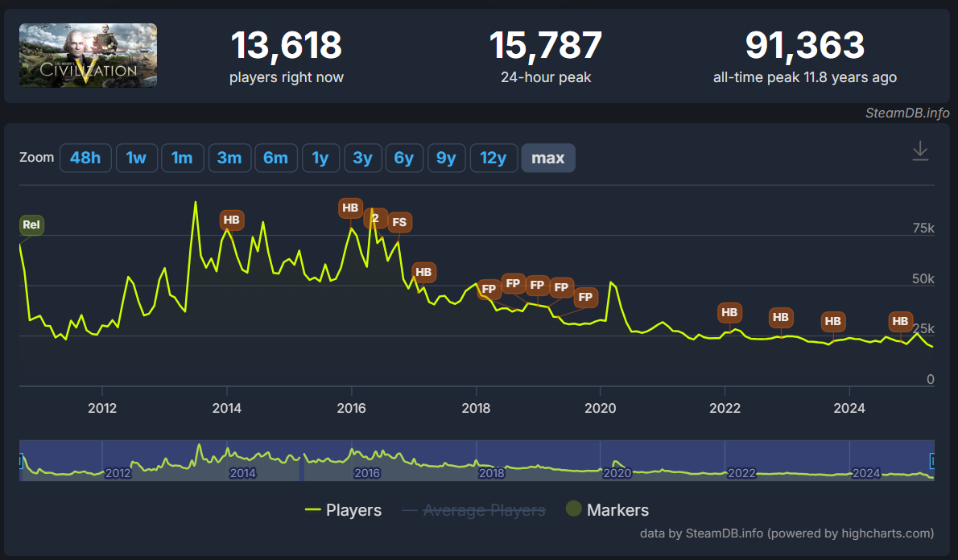Click the HB marker near 2016
Image resolution: width=958 pixels, height=560 pixels.
(x=350, y=208)
